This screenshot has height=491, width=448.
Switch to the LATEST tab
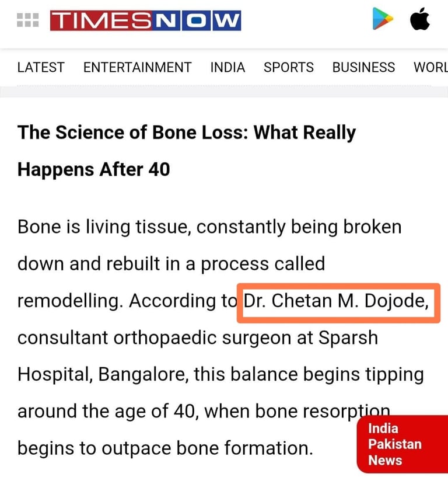41,67
